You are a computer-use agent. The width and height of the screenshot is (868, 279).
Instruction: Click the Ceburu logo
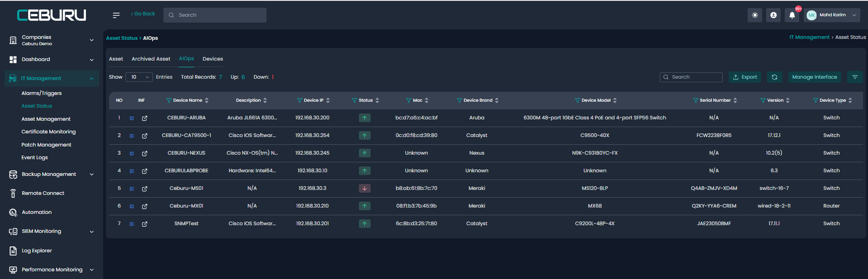point(52,15)
